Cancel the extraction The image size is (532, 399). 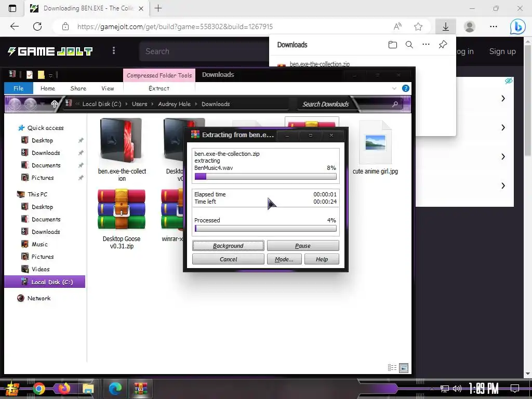pyautogui.click(x=228, y=259)
